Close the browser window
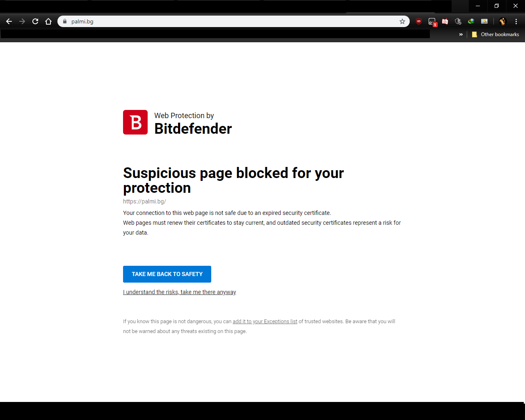The height and width of the screenshot is (420, 525). point(516,6)
